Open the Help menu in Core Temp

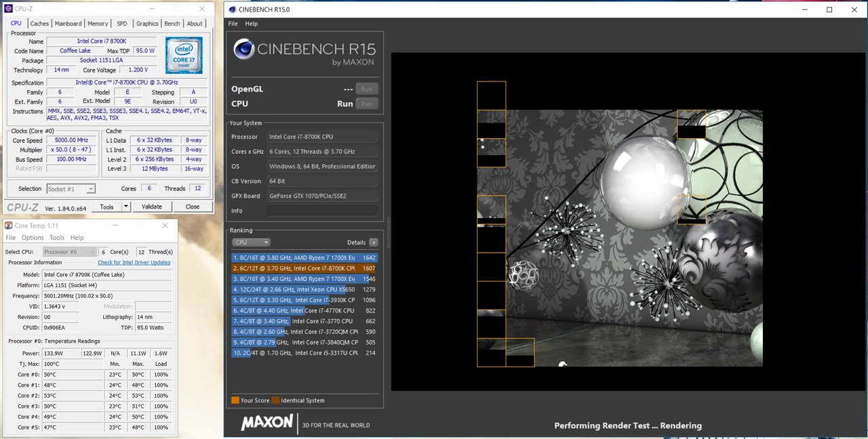point(77,238)
